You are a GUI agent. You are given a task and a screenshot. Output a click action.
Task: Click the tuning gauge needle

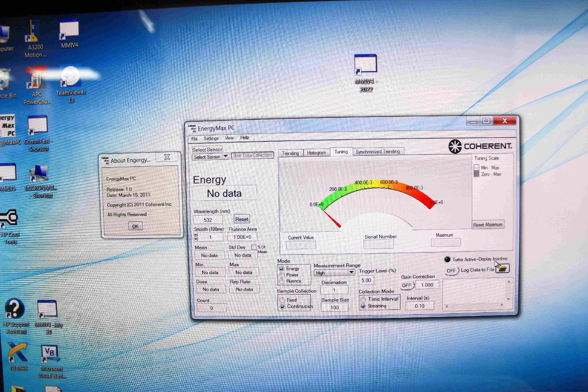332,219
